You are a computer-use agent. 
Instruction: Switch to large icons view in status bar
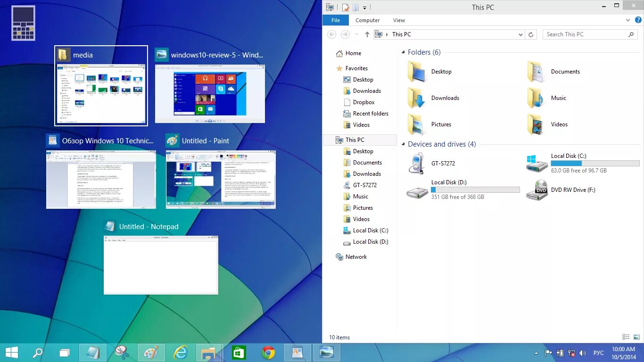tap(636, 337)
